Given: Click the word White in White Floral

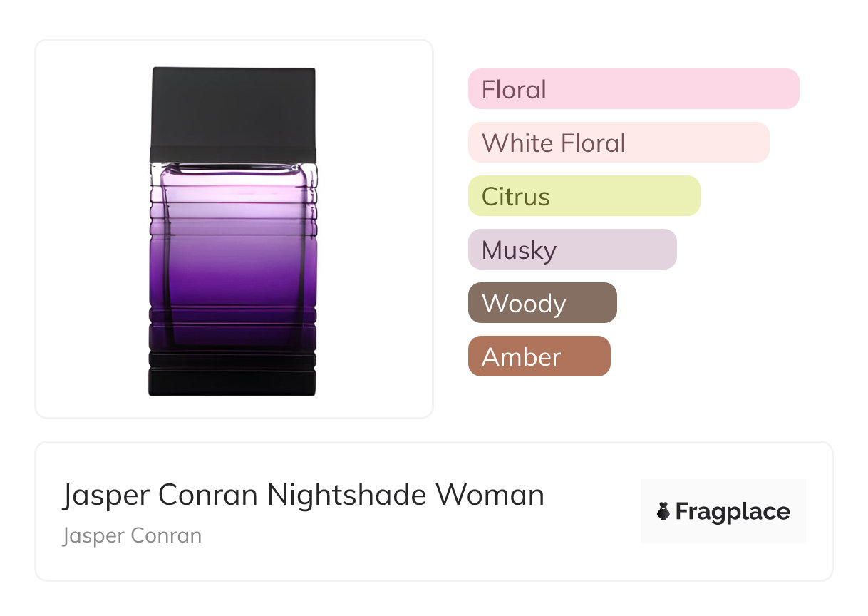Looking at the screenshot, I should click(516, 143).
